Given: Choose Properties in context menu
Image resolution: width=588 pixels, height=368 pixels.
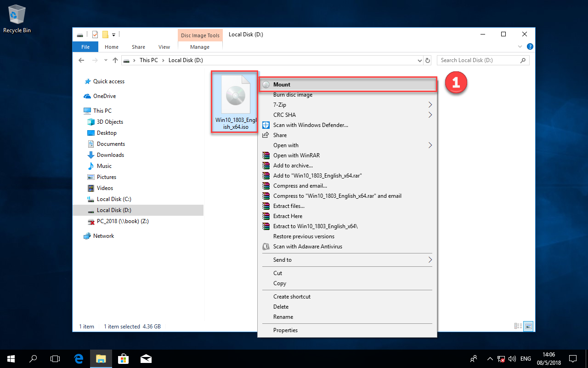Looking at the screenshot, I should 347,330.
